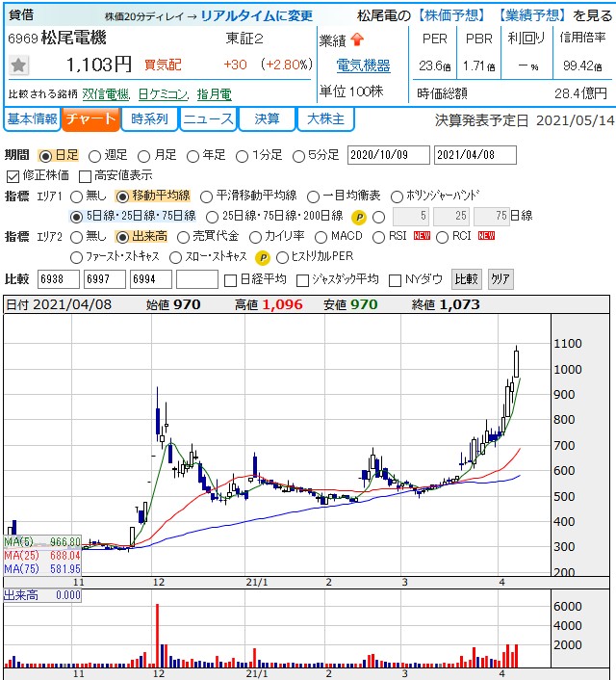Screen dimensions: 616x680
Task: Open the 指月電 comparison link
Action: pyautogui.click(x=214, y=94)
